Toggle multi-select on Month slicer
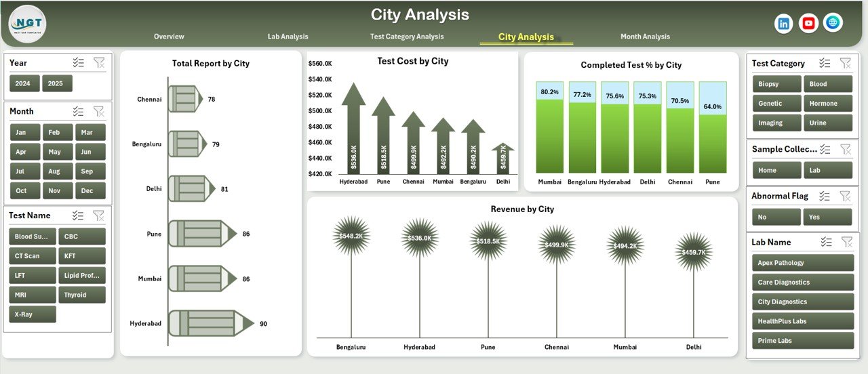 [x=79, y=111]
